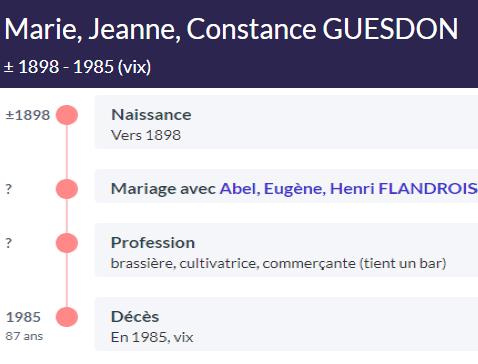Select the Mariage timeline dot
The height and width of the screenshot is (364, 478).
pyautogui.click(x=67, y=189)
